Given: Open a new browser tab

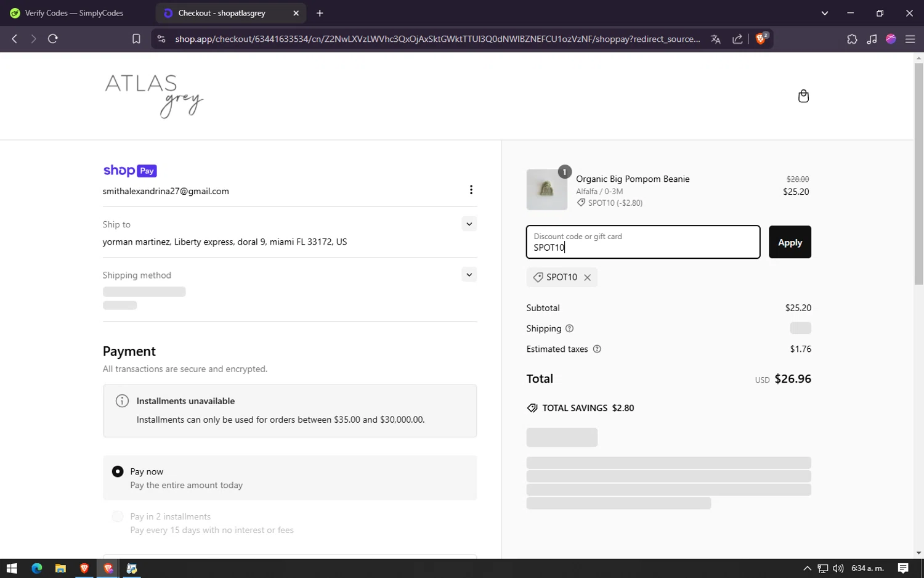Looking at the screenshot, I should click(x=320, y=13).
